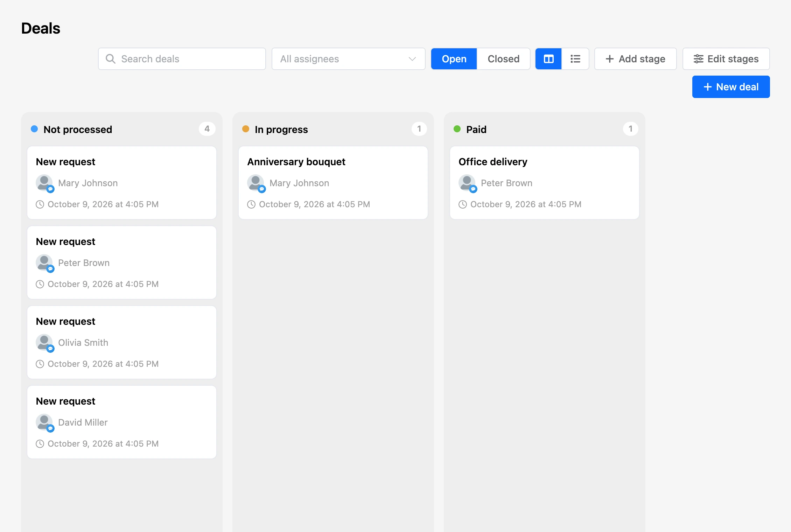Click green dot of Paid stage
Viewport: 791px width, 532px height.
457,129
